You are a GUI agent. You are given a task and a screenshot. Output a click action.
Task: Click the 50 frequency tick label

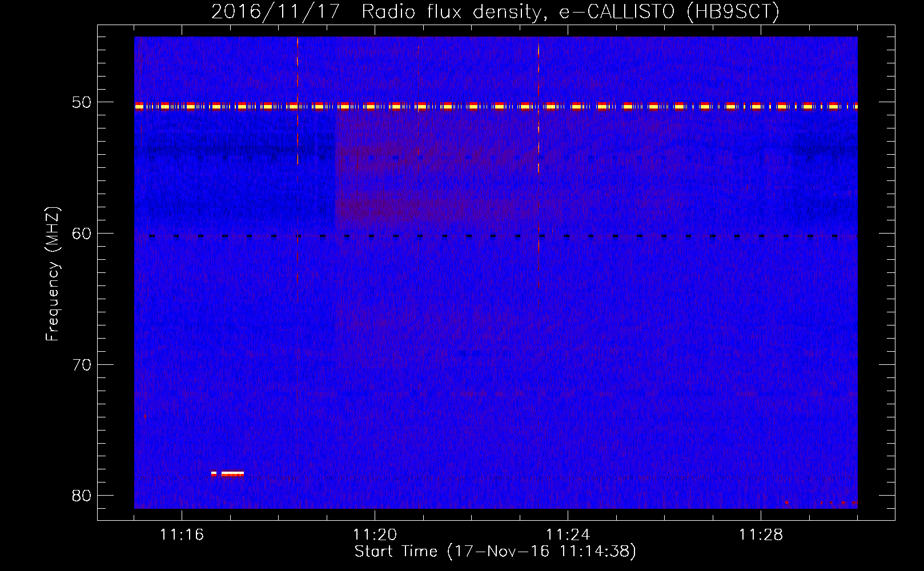pos(82,103)
